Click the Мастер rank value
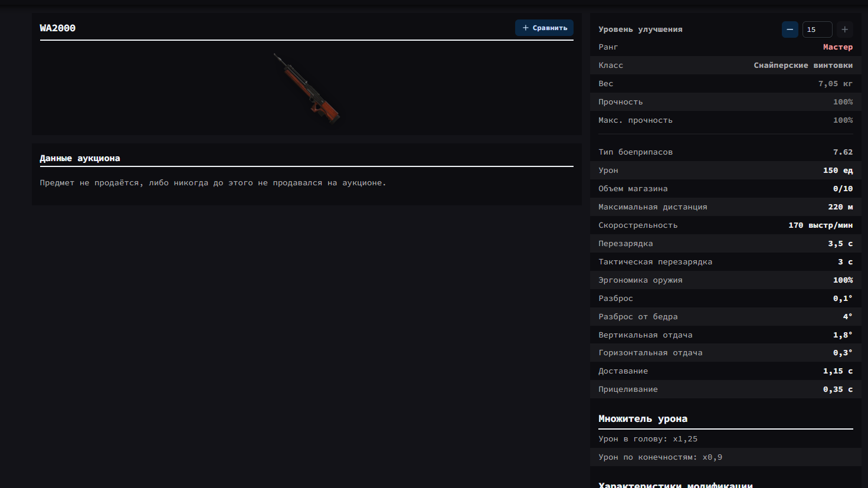Viewport: 868px width, 488px height. pos(838,47)
